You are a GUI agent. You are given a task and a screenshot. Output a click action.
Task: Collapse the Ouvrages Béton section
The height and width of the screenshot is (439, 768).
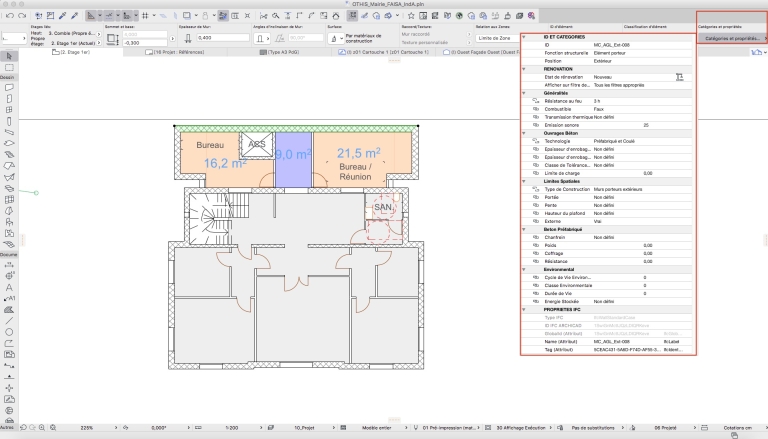click(524, 133)
